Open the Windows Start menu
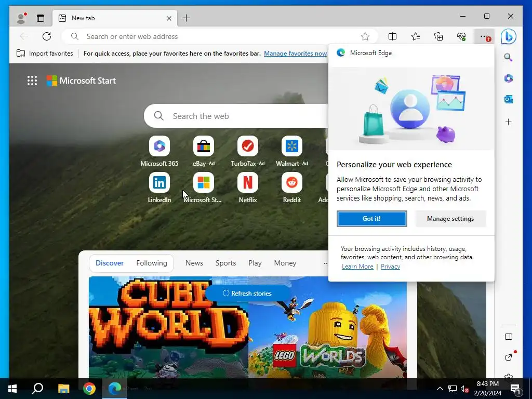532x399 pixels. pyautogui.click(x=12, y=389)
